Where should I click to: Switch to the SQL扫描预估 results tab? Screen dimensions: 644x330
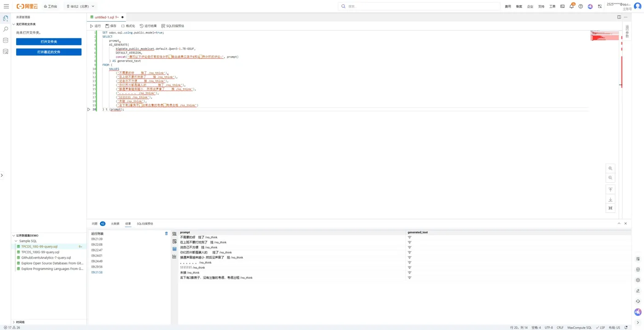(145, 224)
